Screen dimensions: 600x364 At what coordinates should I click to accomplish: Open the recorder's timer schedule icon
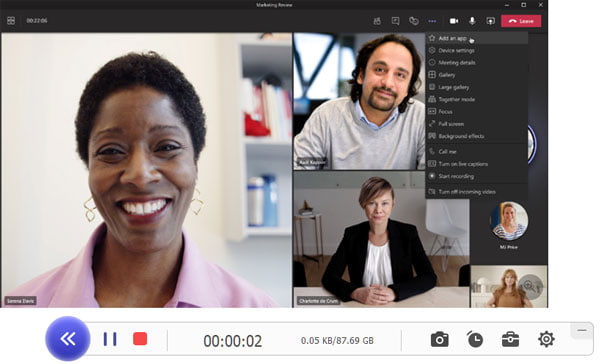[475, 339]
